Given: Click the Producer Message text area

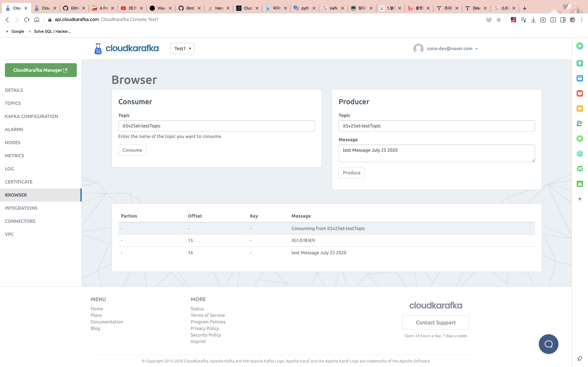Looking at the screenshot, I should pyautogui.click(x=436, y=153).
